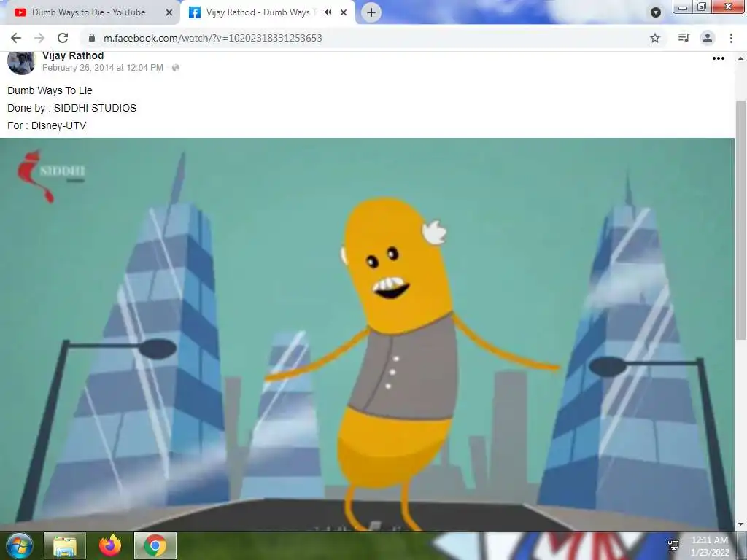The image size is (747, 560).
Task: Open the post options three-dot menu
Action: click(x=719, y=58)
